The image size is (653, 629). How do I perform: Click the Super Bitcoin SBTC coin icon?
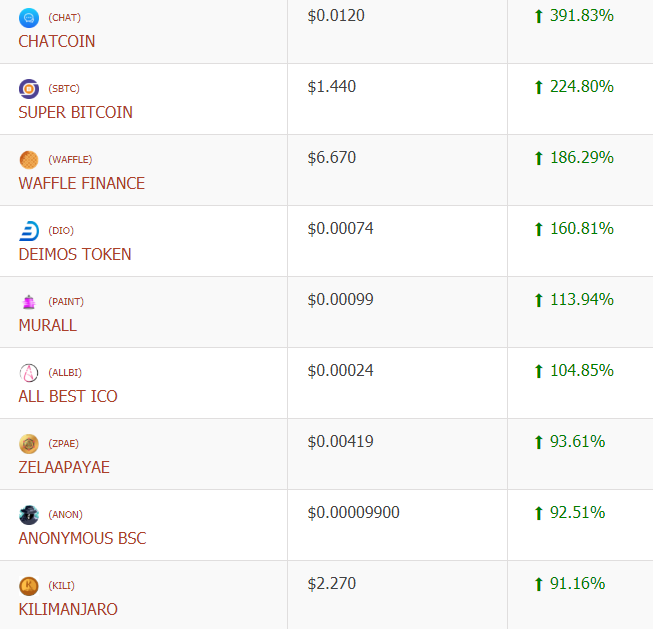[29, 89]
